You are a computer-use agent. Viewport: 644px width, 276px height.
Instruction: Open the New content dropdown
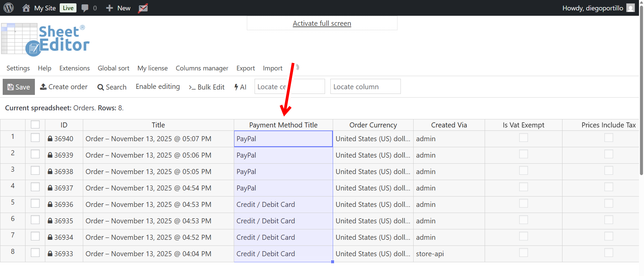[x=118, y=8]
